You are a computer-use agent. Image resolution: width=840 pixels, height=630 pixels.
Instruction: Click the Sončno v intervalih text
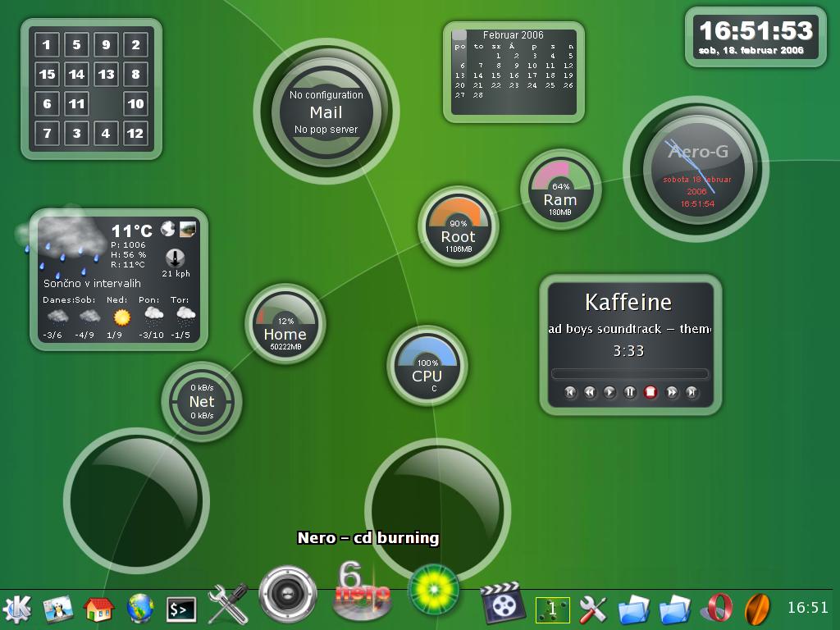pyautogui.click(x=92, y=283)
